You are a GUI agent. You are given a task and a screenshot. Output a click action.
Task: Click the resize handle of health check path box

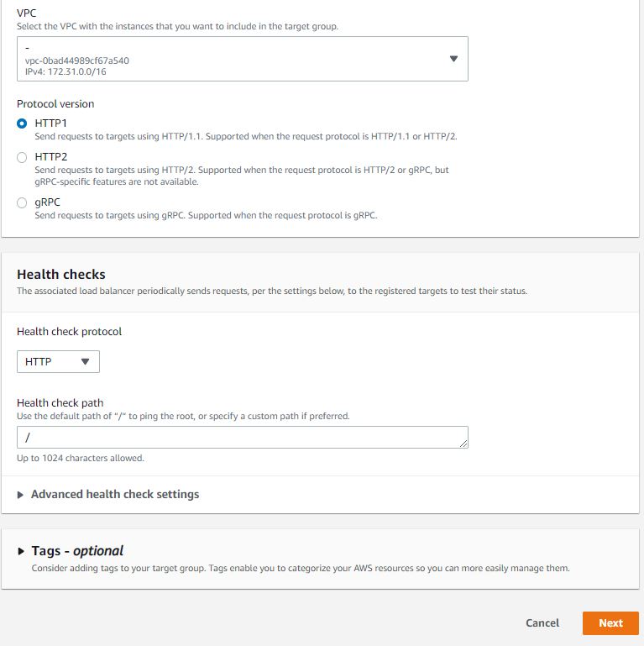click(x=463, y=444)
